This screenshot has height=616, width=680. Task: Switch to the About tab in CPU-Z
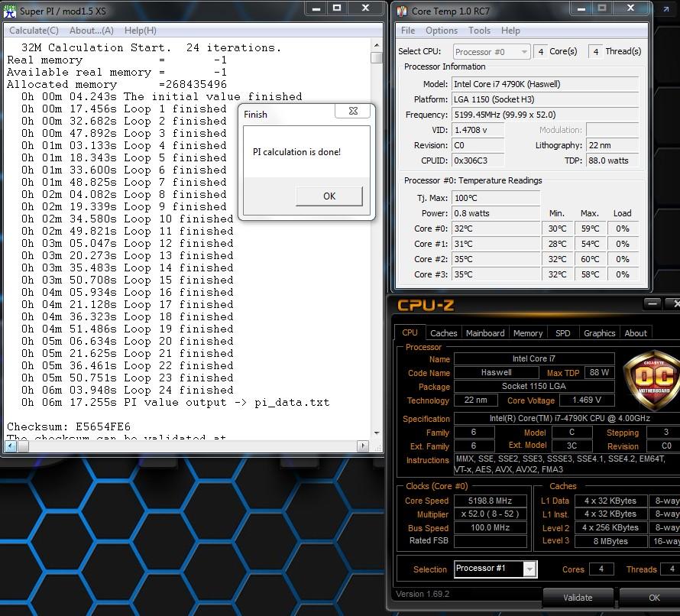tap(636, 333)
